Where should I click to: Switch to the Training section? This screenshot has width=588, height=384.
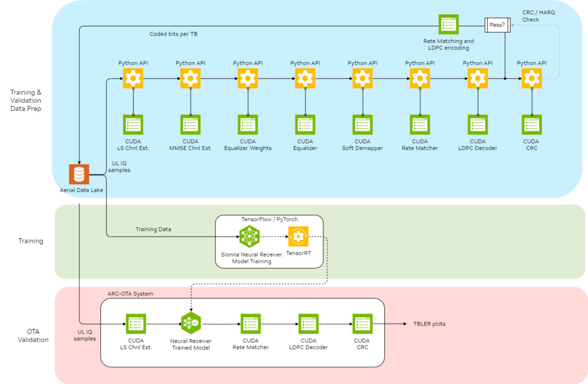point(32,241)
